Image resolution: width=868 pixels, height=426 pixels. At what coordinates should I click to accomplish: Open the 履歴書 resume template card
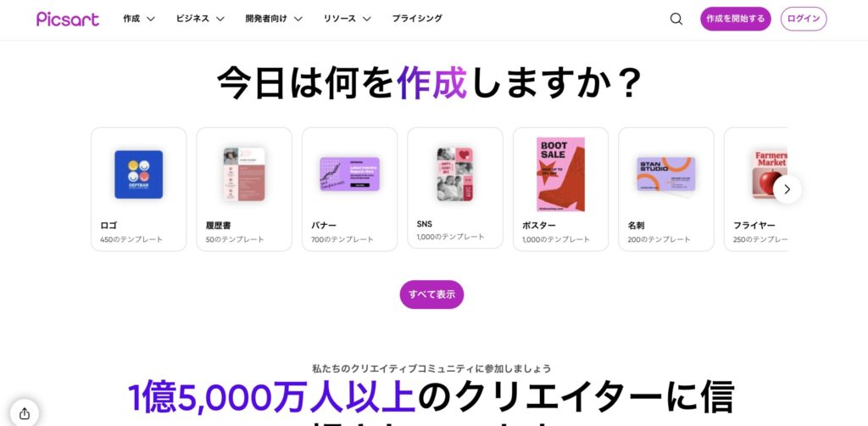click(244, 189)
